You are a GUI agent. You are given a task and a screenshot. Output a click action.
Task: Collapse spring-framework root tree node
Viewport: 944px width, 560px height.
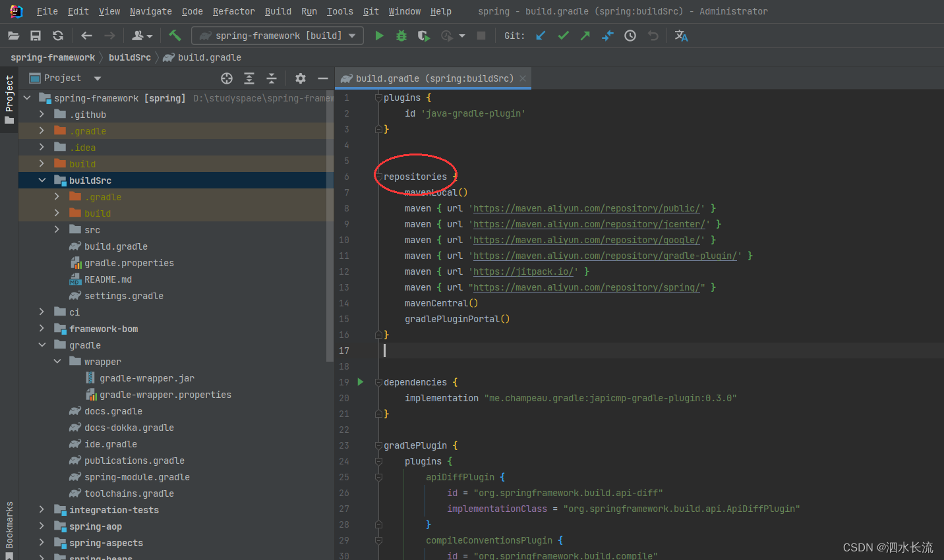pyautogui.click(x=27, y=98)
